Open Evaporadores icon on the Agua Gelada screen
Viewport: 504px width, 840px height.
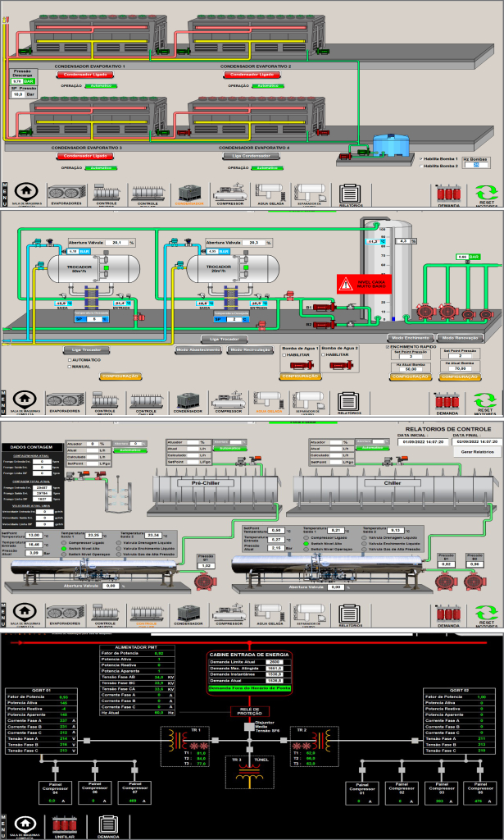click(66, 402)
